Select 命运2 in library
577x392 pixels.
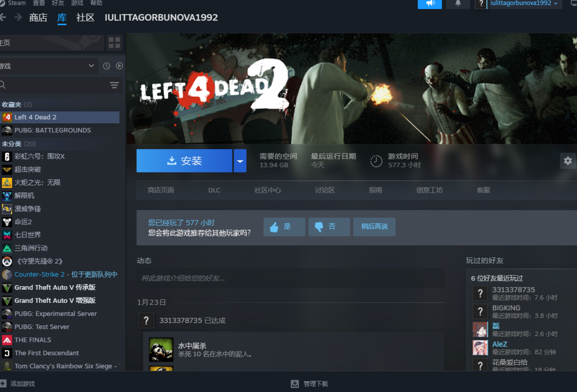60,222
